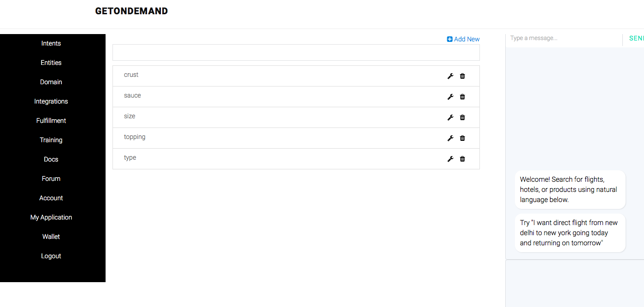Click the wrench icon on topping row
The image size is (644, 307).
[450, 138]
